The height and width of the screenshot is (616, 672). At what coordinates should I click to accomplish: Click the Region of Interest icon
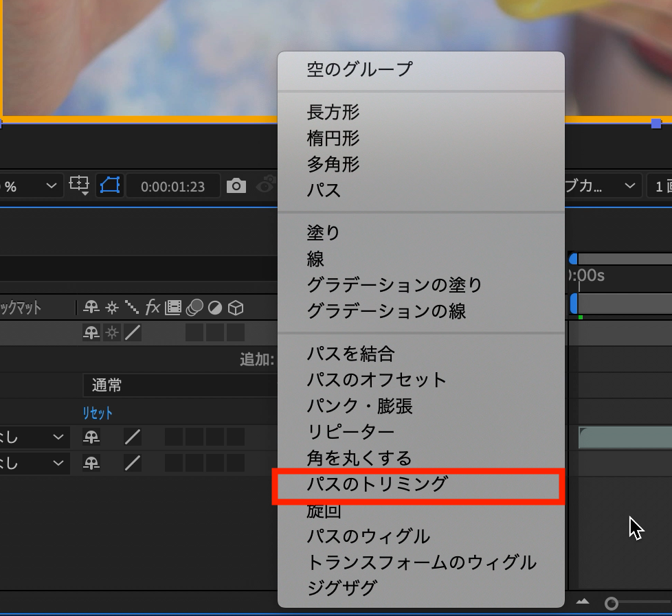tap(79, 186)
